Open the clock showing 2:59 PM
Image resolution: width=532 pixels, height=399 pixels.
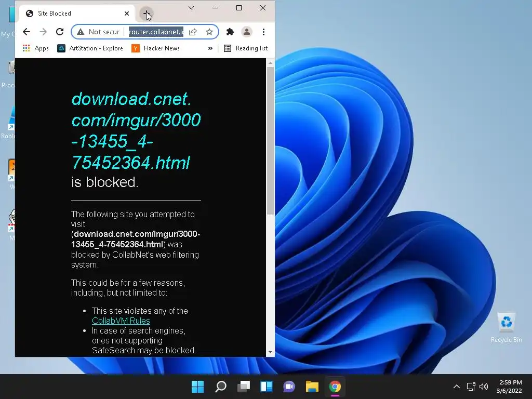[509, 387]
